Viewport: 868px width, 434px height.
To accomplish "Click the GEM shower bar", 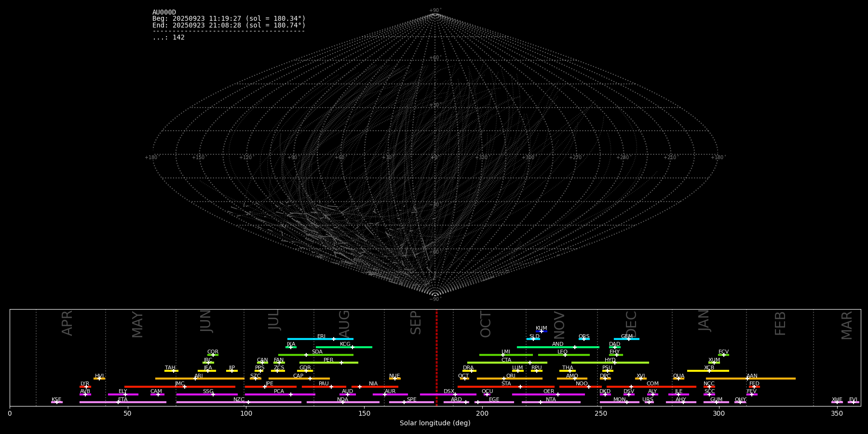I will point(626,339).
